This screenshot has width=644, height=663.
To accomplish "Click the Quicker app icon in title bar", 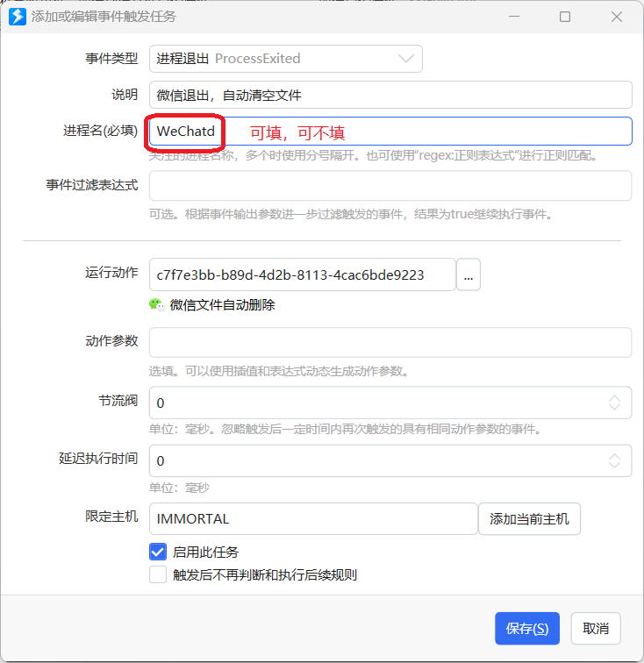I will [18, 17].
